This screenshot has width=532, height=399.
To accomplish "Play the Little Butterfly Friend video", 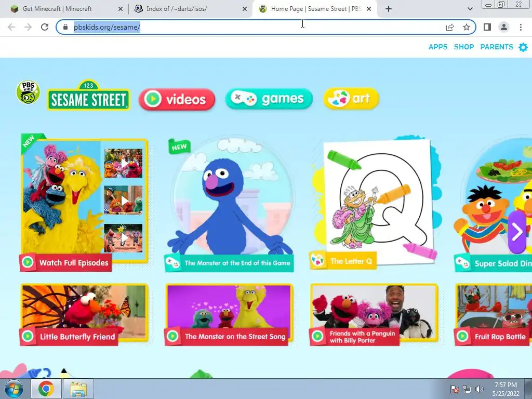I will point(84,315).
